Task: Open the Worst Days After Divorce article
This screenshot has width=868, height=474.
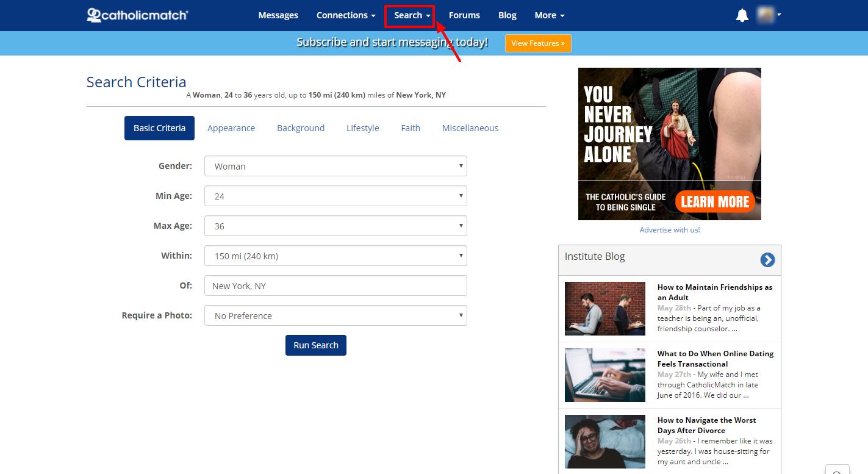Action: [706, 425]
